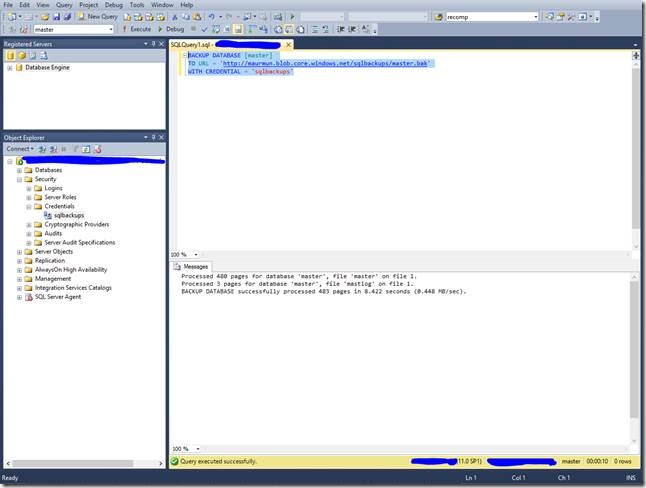Image resolution: width=646 pixels, height=488 pixels.
Task: Switch to the Messages tab
Action: point(192,267)
